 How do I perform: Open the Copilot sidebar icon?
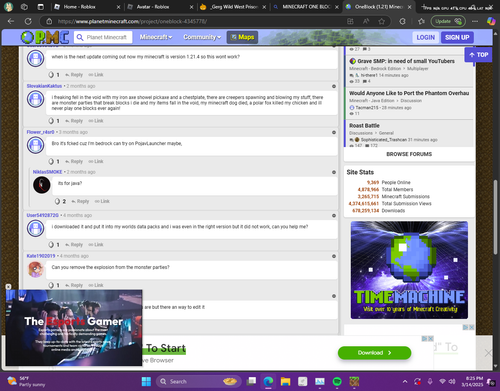(491, 21)
